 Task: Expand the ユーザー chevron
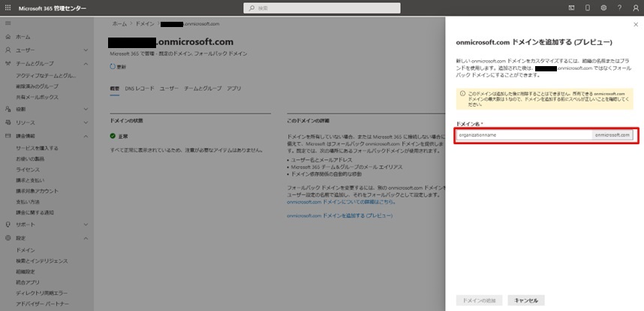86,50
